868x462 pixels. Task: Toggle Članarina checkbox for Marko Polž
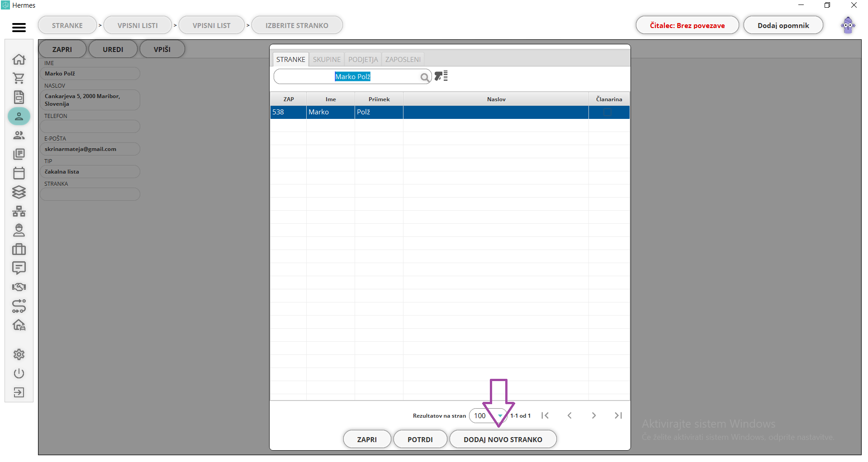pos(607,112)
